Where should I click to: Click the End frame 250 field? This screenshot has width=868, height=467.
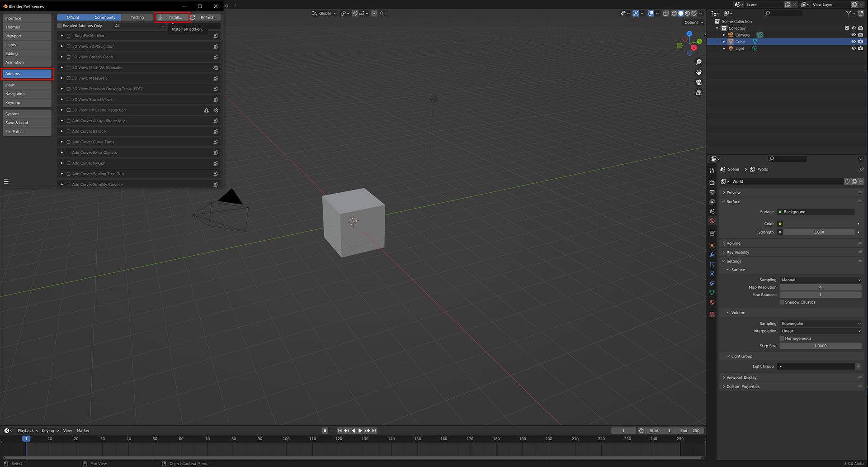(690, 431)
